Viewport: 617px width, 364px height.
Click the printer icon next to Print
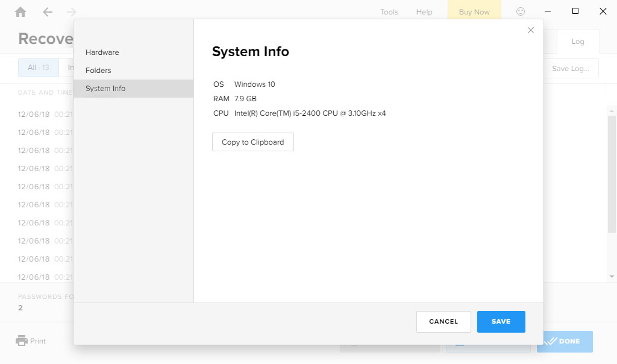pos(22,340)
